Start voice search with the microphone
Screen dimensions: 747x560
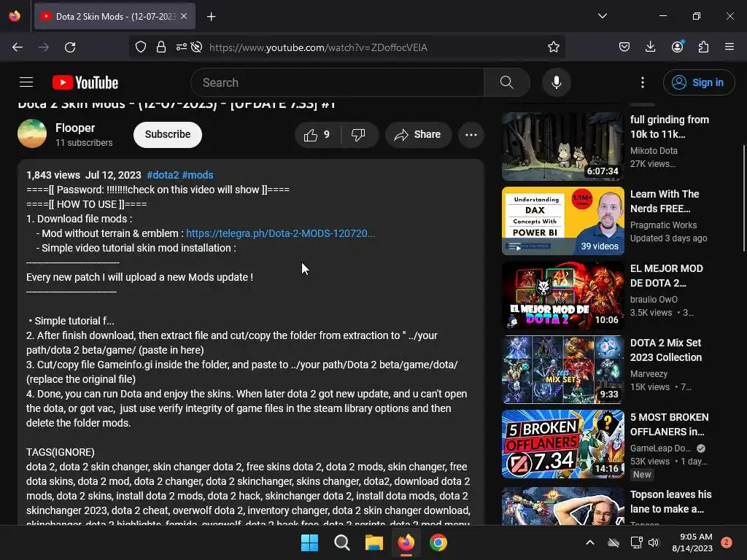click(557, 82)
